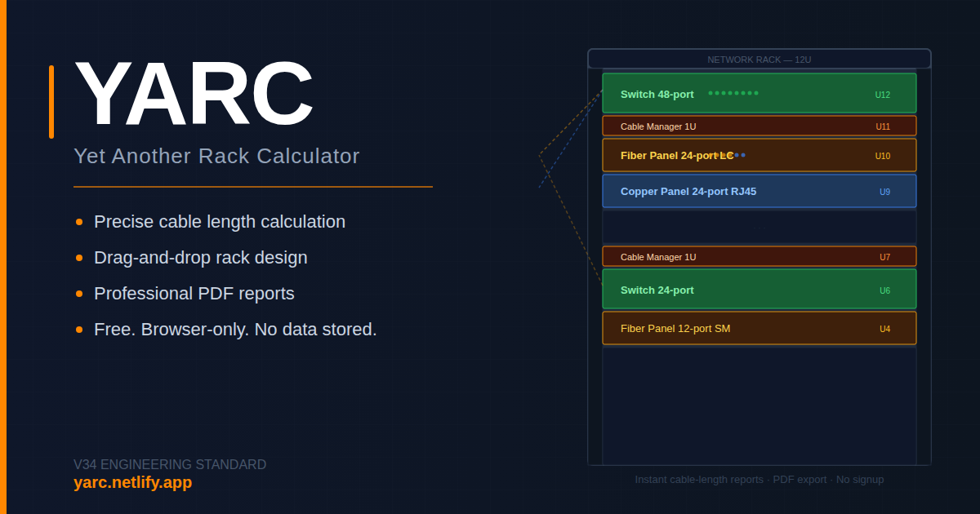Click the port indicator dots on Switch 48-port
The image size is (980, 514).
point(733,93)
